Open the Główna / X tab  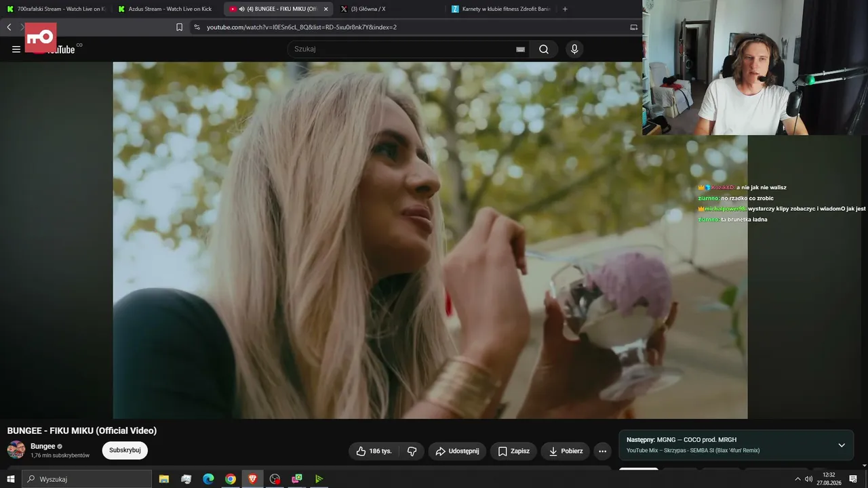point(390,9)
